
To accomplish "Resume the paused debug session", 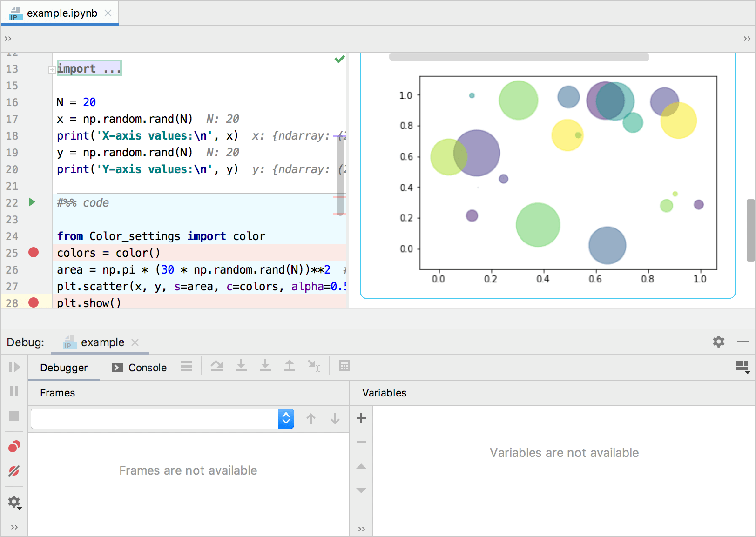I will [14, 367].
